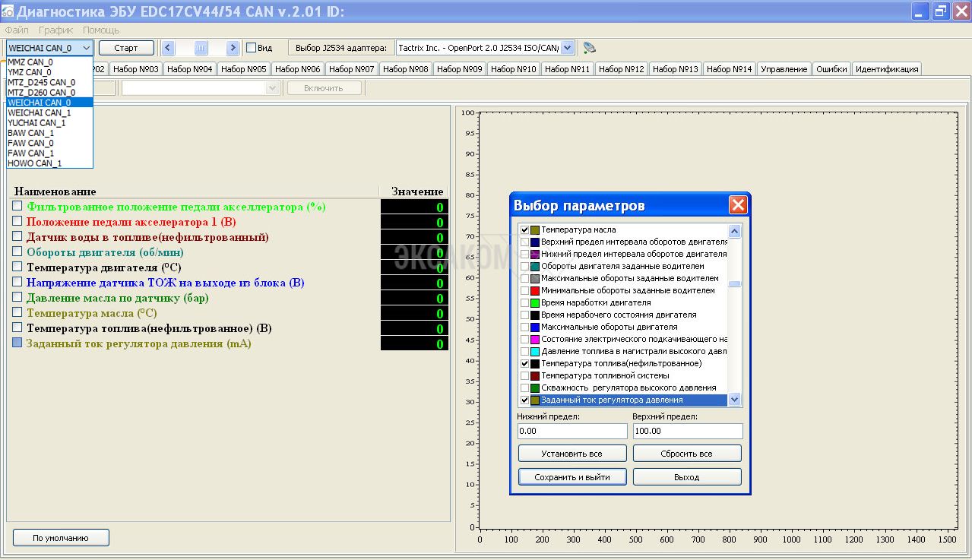Toggle Обороты двигателя (об/мин) checkbox
The width and height of the screenshot is (972, 560).
pos(17,252)
